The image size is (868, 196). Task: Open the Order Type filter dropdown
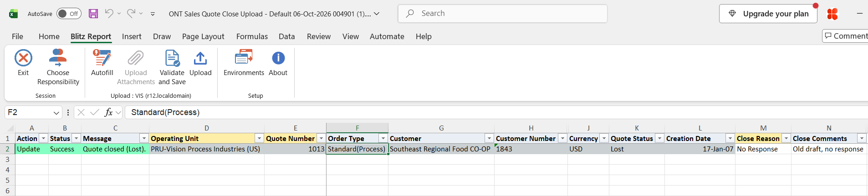point(383,138)
